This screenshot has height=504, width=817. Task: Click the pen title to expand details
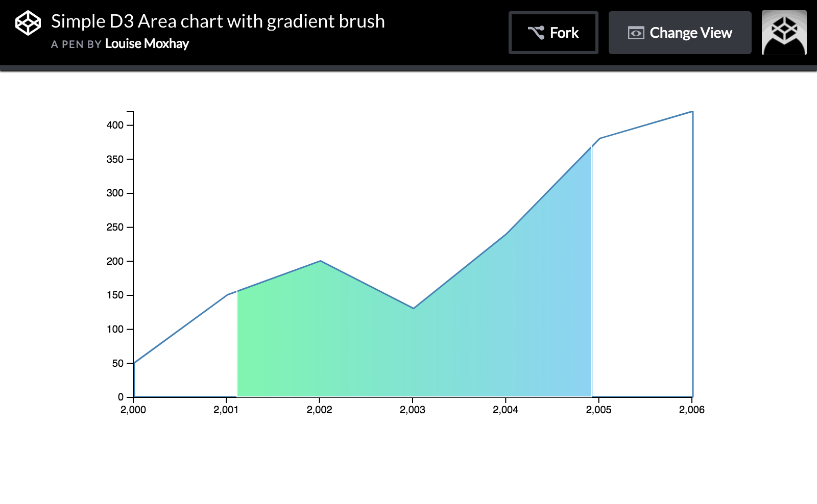point(218,21)
